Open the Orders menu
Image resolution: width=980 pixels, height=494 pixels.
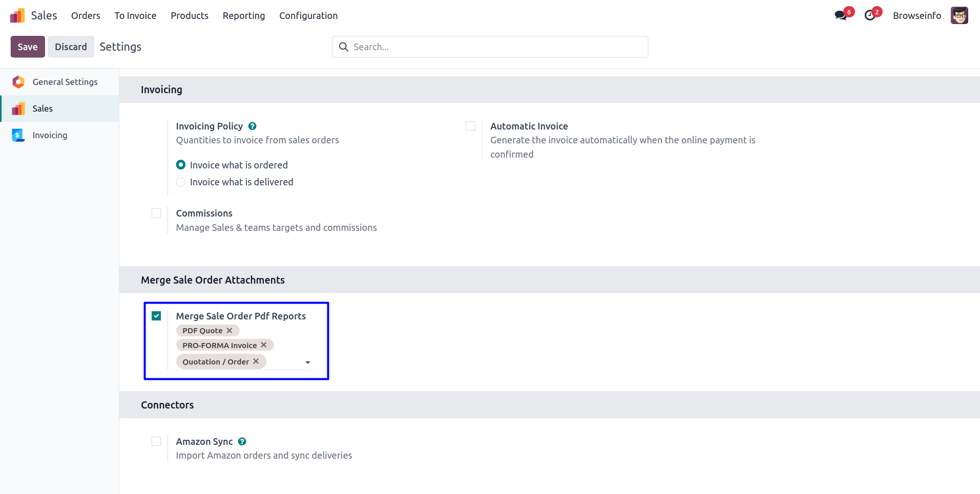click(x=86, y=15)
